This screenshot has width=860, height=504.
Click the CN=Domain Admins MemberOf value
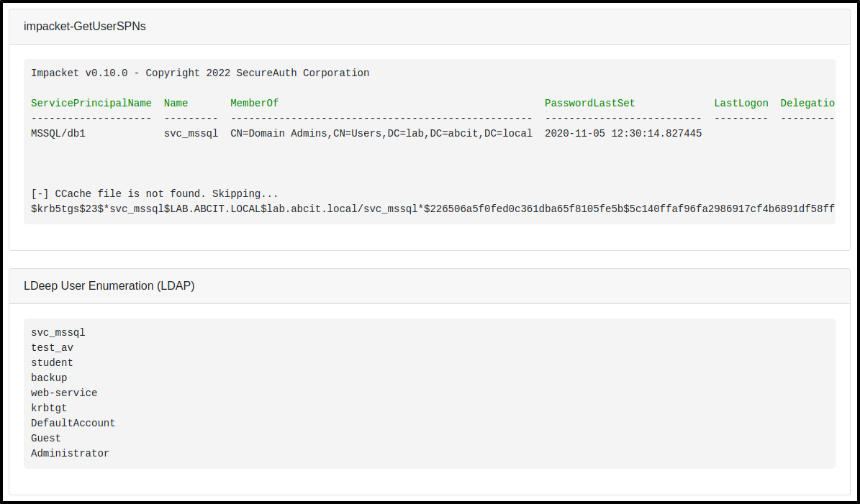(x=381, y=133)
